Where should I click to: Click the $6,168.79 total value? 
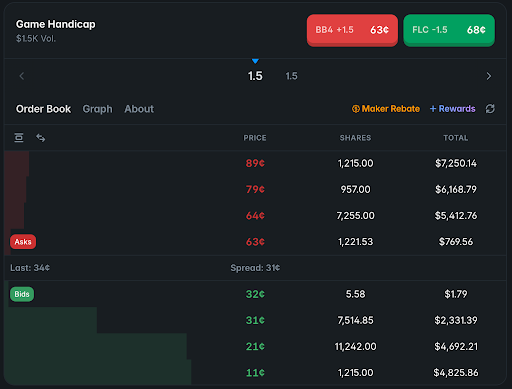click(456, 189)
